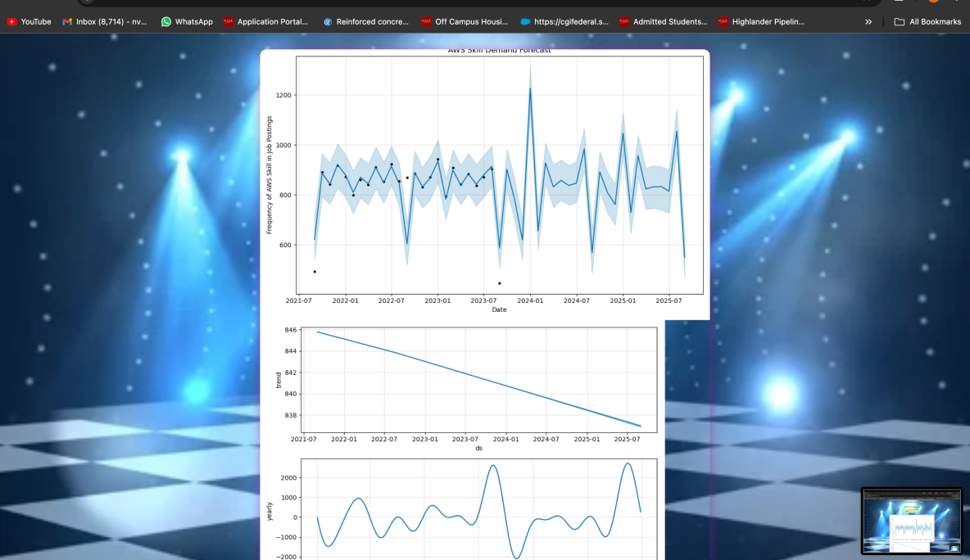Open the Admitted Students... bookmark
The image size is (970, 560).
[x=663, y=21]
